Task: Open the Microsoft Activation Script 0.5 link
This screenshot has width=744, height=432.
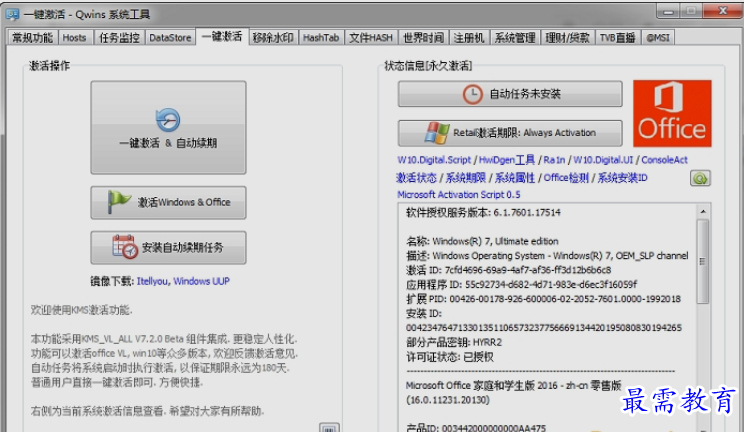Action: (459, 195)
